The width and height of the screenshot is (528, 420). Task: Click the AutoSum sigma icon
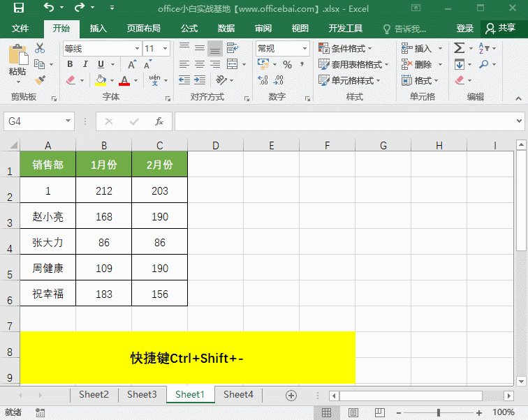pos(459,48)
